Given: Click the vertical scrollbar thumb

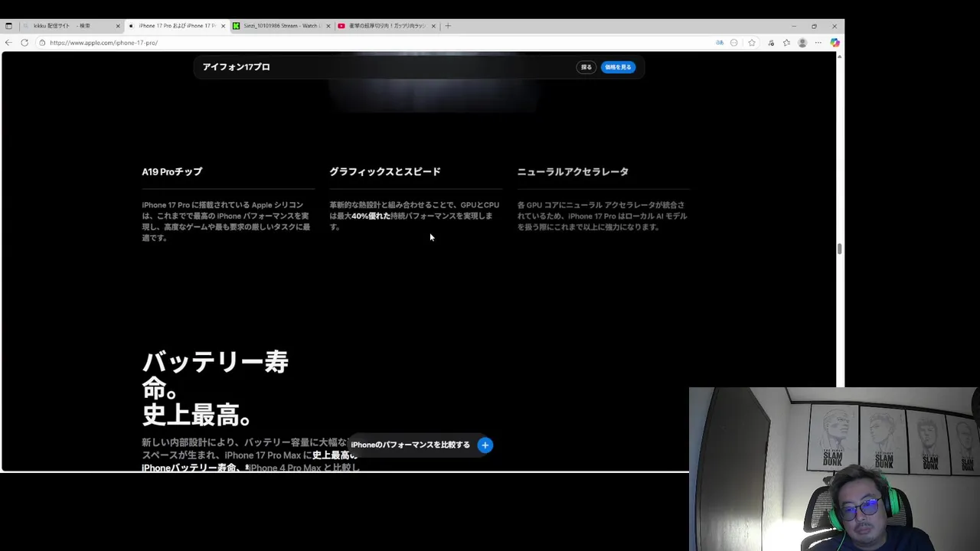Looking at the screenshot, I should click(840, 249).
